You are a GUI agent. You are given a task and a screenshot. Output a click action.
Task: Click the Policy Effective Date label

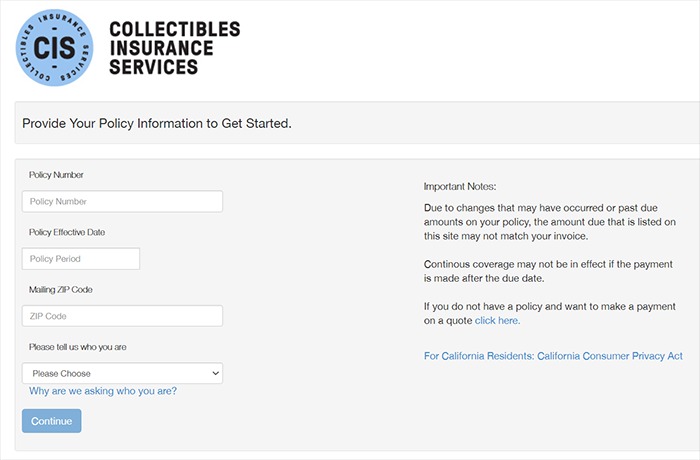[x=67, y=232]
